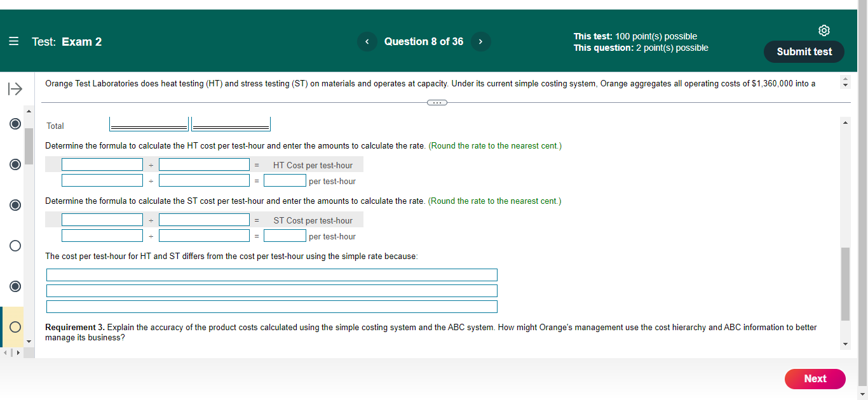Click the first explanation text box
The width and height of the screenshot is (868, 400).
point(271,274)
